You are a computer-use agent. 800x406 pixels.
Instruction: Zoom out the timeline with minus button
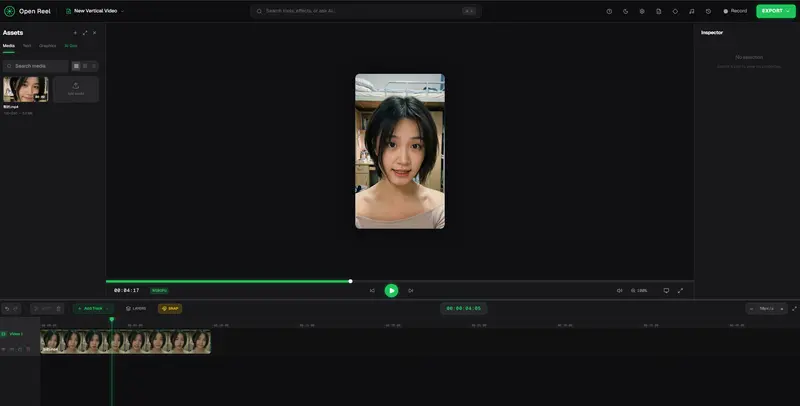click(751, 309)
